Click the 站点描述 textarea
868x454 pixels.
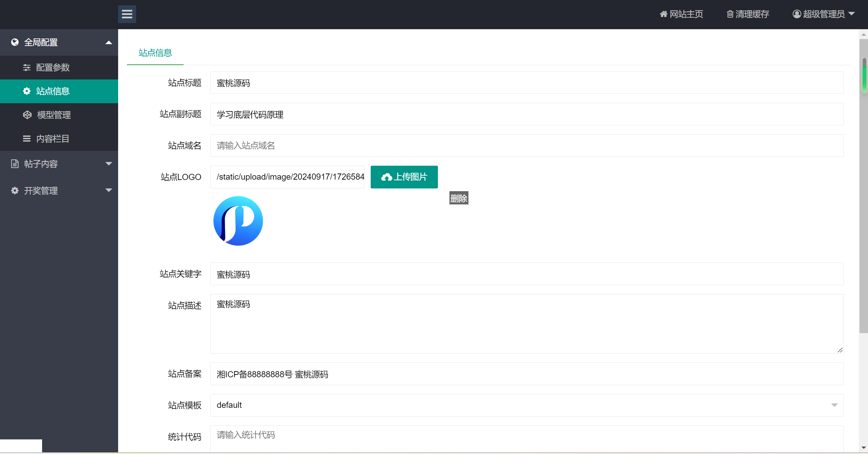pyautogui.click(x=527, y=324)
